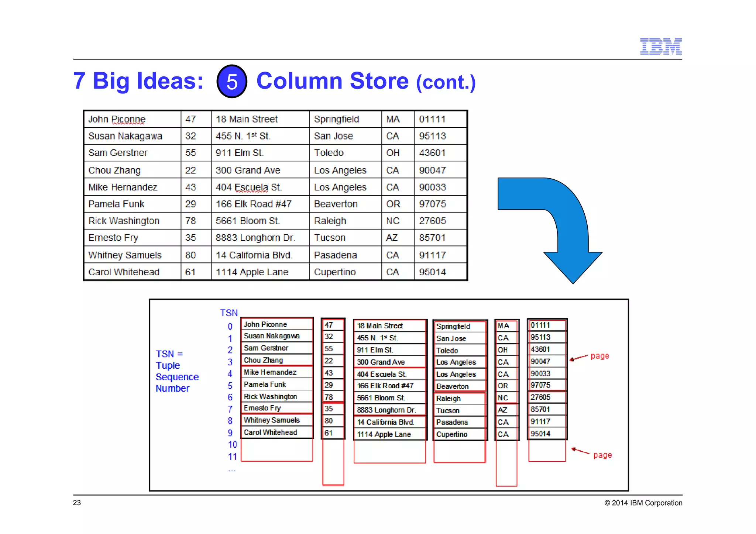Click 'Susan Nakagawa' in the upper table
Viewport: 756px width, 534px height.
[x=125, y=136]
